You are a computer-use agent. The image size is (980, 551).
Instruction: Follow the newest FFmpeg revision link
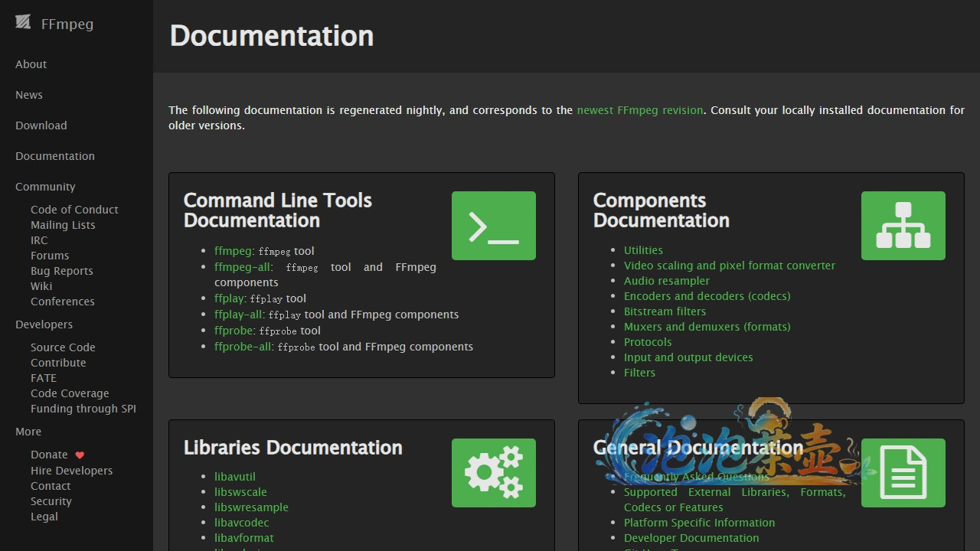(x=640, y=110)
